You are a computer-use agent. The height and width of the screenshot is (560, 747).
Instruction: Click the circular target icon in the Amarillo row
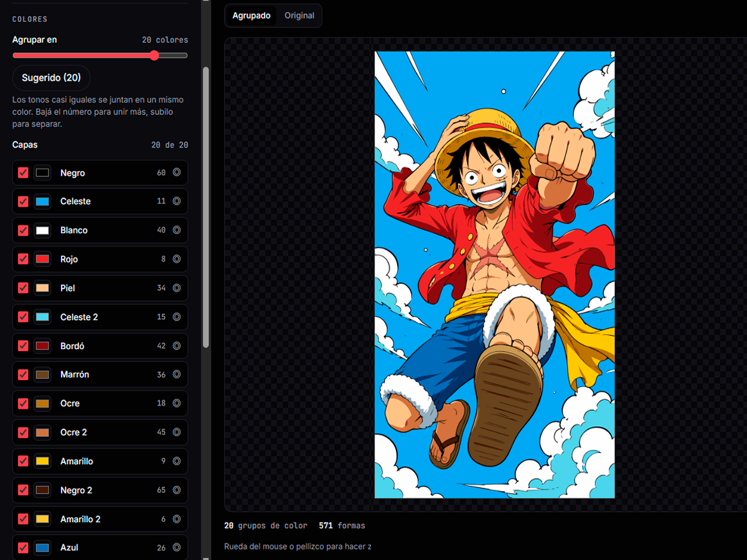coord(177,461)
